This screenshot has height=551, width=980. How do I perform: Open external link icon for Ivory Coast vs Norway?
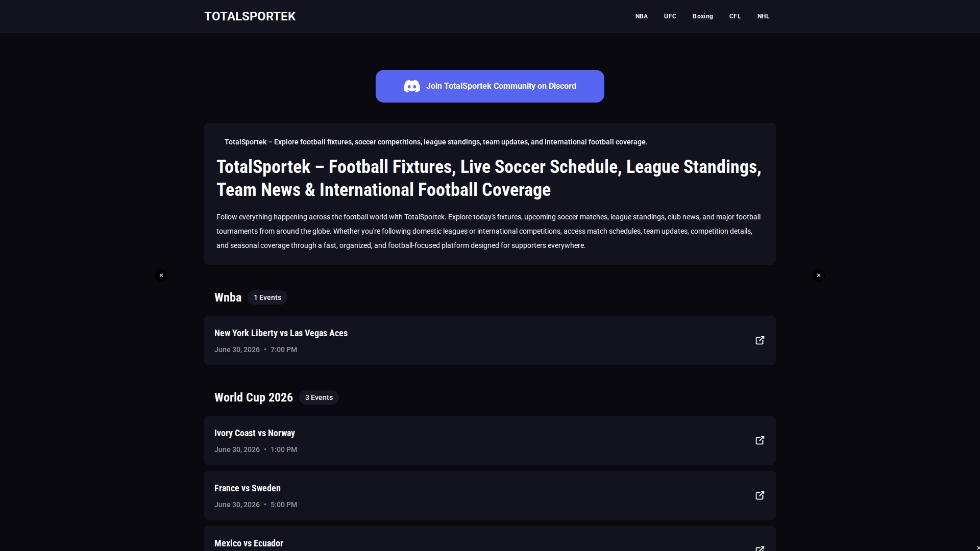[759, 440]
